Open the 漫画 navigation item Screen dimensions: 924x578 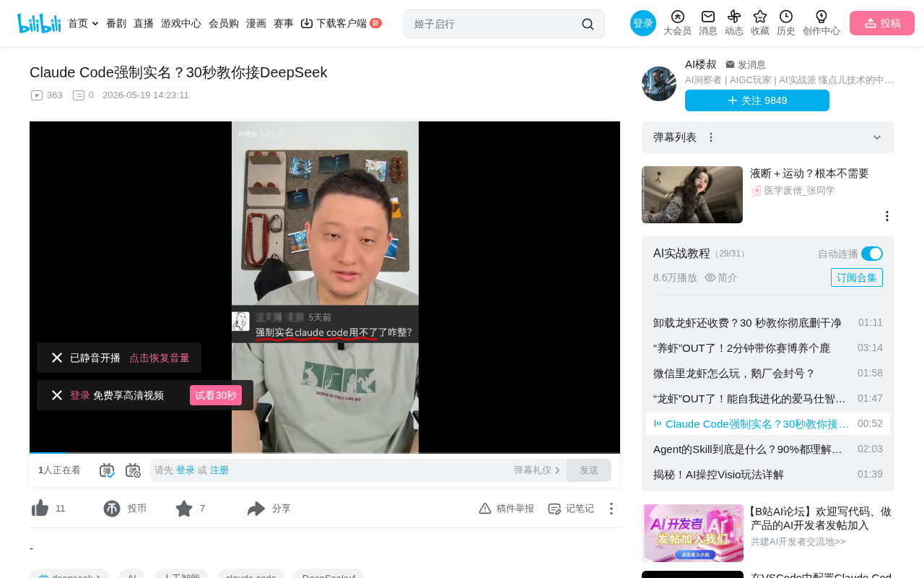click(256, 24)
